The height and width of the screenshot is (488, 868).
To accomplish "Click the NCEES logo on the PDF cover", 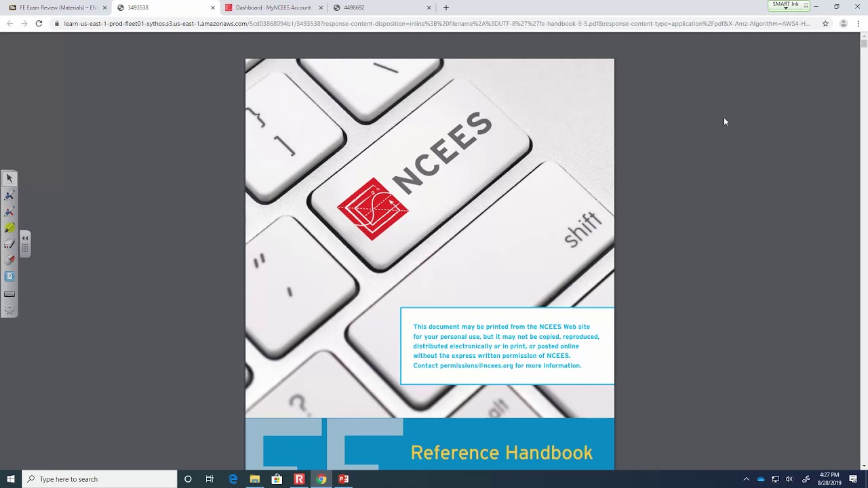I will click(x=414, y=176).
